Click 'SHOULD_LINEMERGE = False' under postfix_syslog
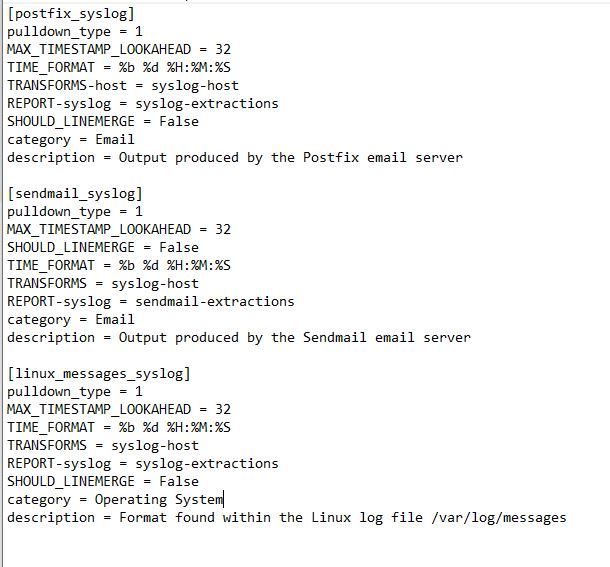 (103, 122)
